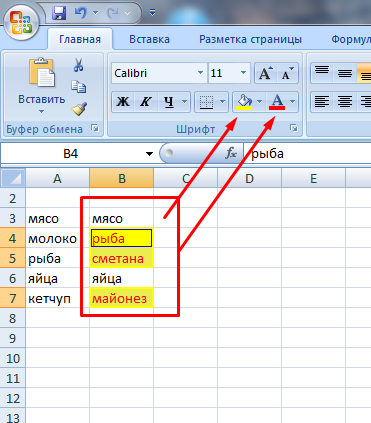Viewport: 371px width, 423px height.
Task: Select highlighted cell containing майонез
Action: 122,298
